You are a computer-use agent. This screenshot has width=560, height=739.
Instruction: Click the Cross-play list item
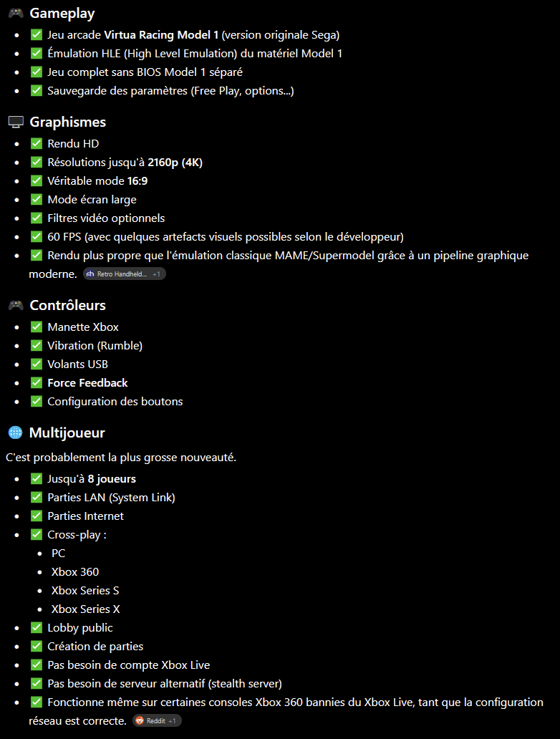(x=77, y=534)
